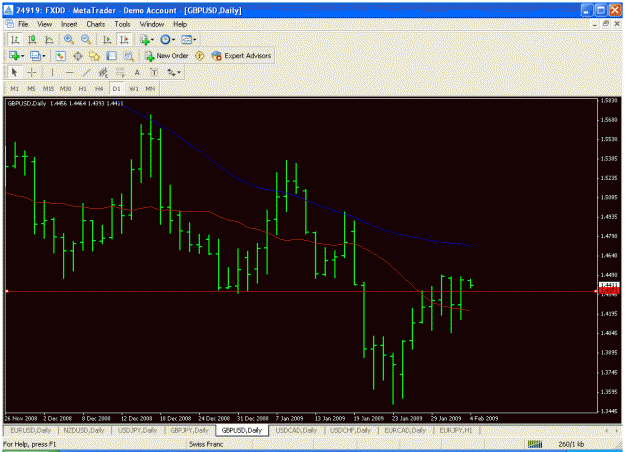
Task: Open the Data Window crosshair-target icon
Action: click(77, 56)
